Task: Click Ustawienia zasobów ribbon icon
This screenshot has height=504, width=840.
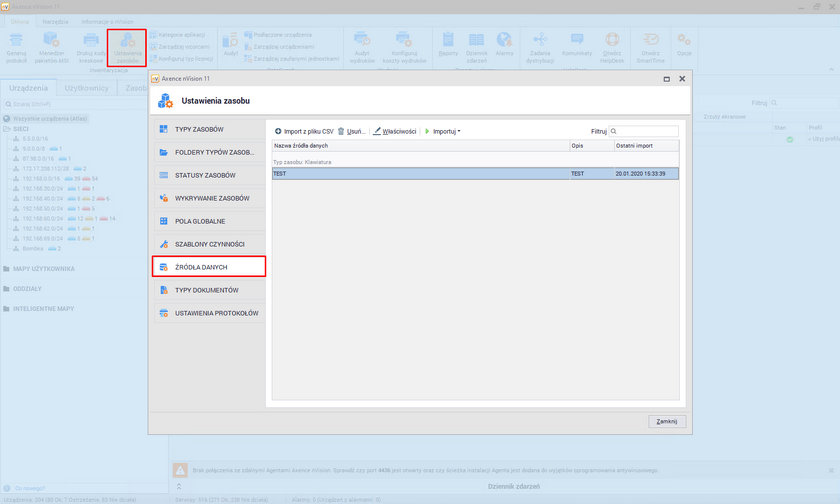Action: point(127,48)
